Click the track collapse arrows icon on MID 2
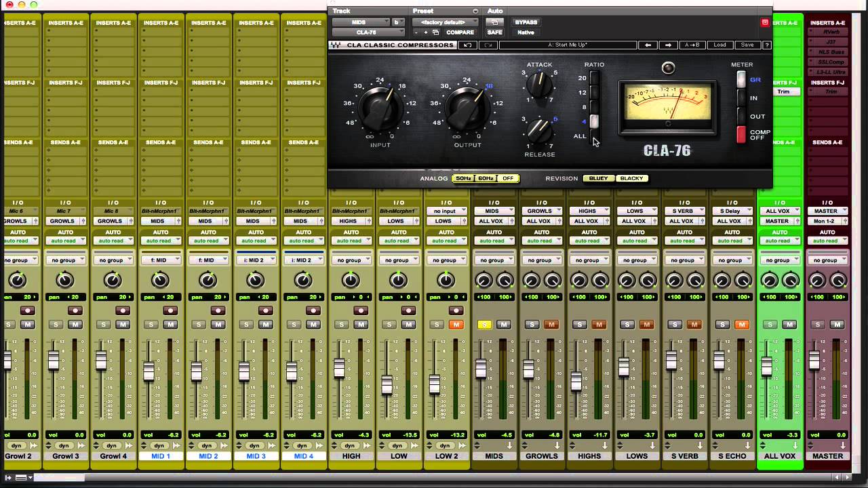Screen dimensions: 868x488 tap(191, 445)
